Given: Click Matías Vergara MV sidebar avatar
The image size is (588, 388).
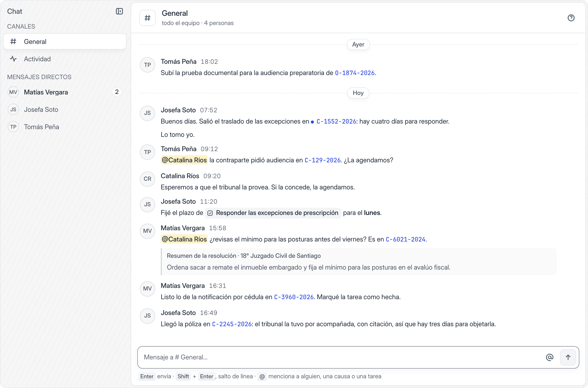Looking at the screenshot, I should click(x=13, y=92).
